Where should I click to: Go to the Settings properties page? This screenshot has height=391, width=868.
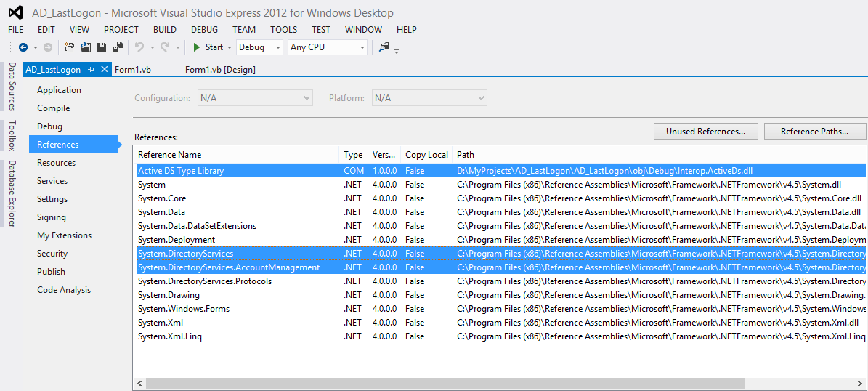point(52,199)
